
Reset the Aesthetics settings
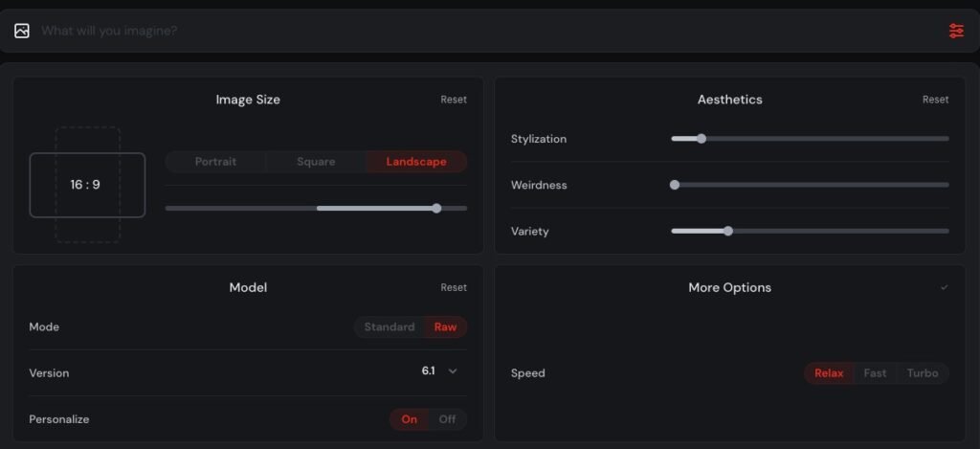coord(935,100)
